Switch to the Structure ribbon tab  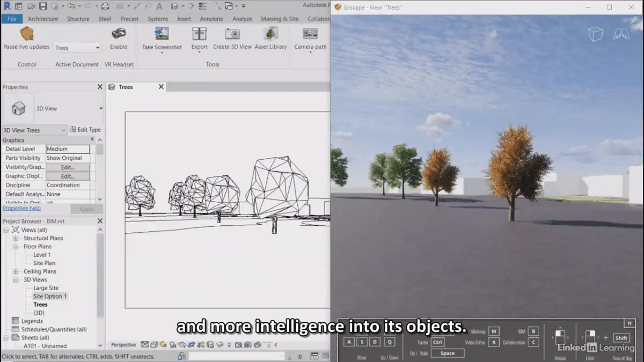(x=78, y=19)
